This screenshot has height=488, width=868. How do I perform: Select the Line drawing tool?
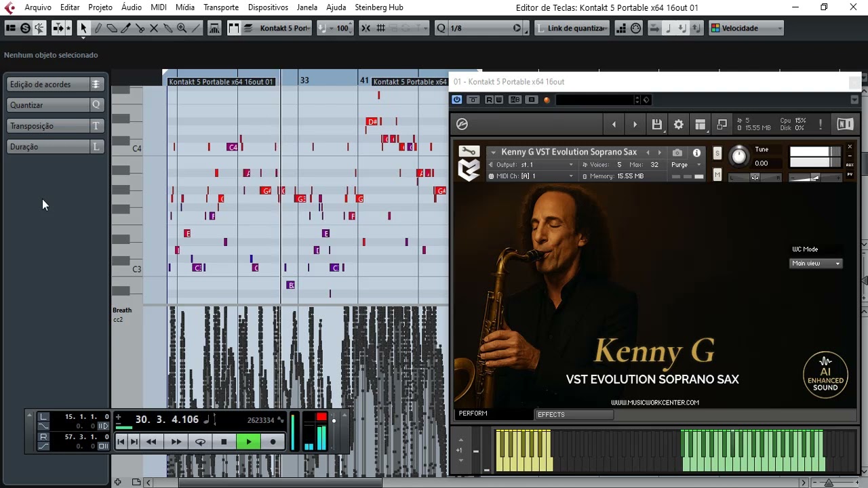(x=196, y=28)
